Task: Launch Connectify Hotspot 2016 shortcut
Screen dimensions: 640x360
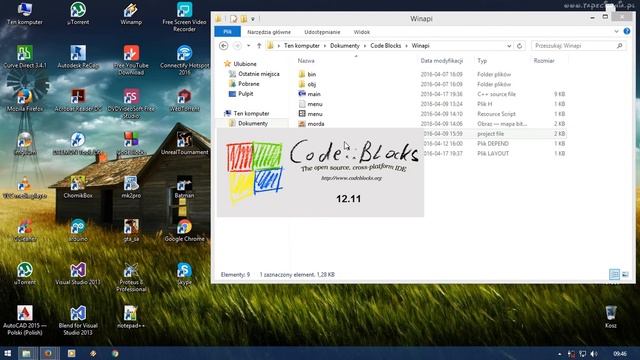Action: pyautogui.click(x=184, y=60)
